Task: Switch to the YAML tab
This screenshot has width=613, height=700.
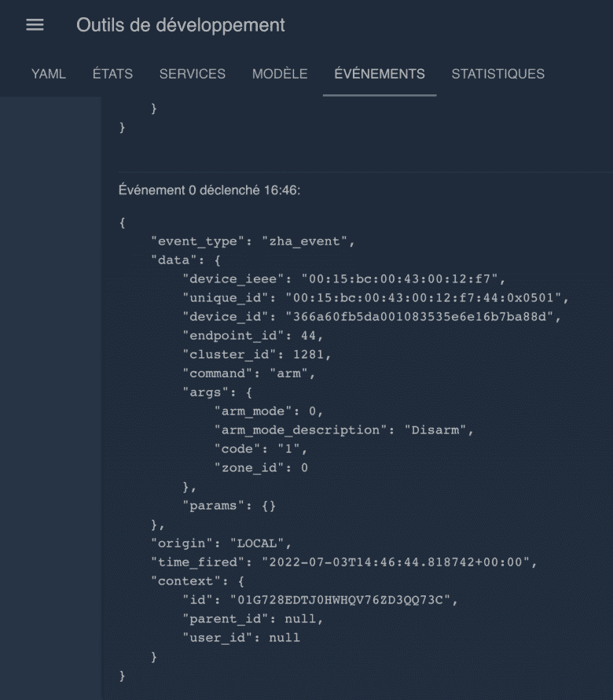Action: (48, 74)
